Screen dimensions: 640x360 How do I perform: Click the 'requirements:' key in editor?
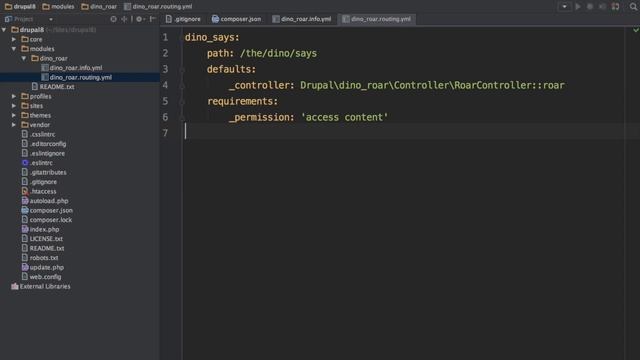242,101
